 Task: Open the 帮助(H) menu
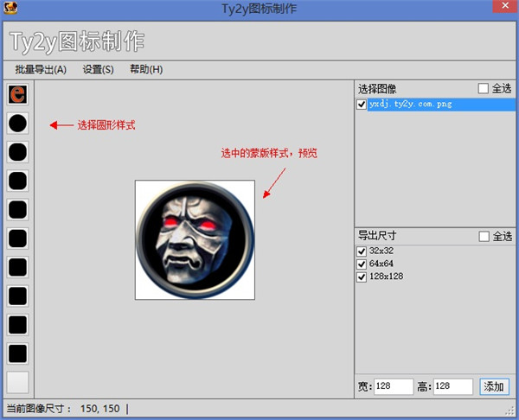click(145, 69)
